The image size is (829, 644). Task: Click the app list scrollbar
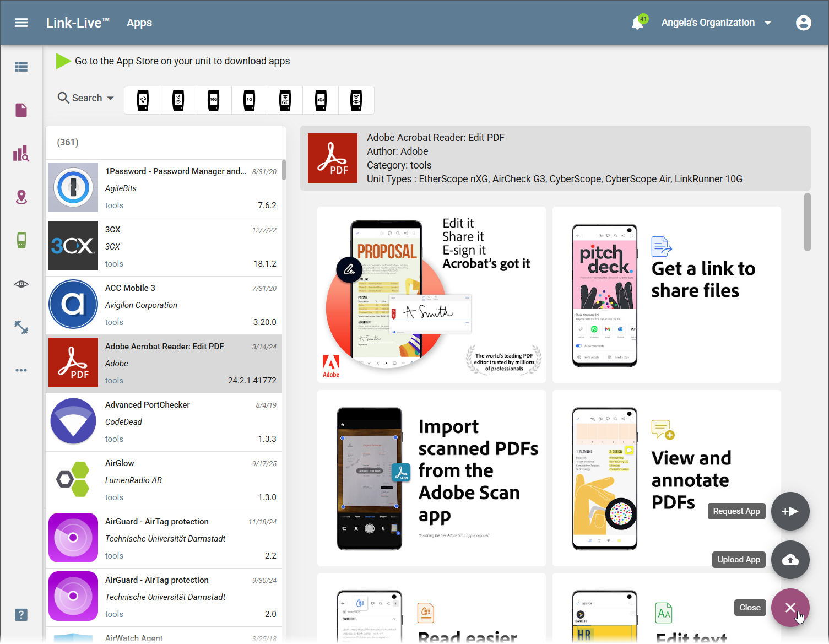click(x=284, y=170)
